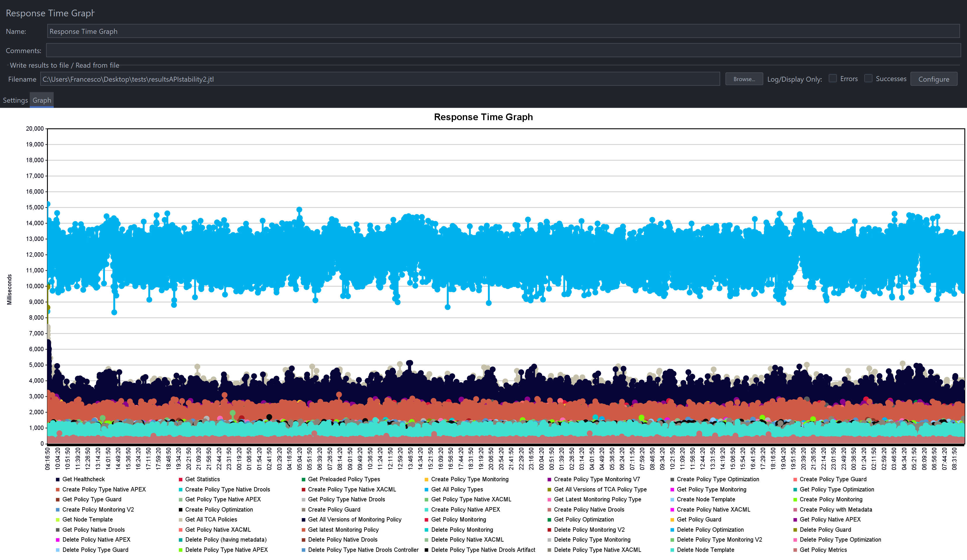The height and width of the screenshot is (560, 967).
Task: Click the Create Policy Native APEX legend swatch
Action: [x=426, y=510]
